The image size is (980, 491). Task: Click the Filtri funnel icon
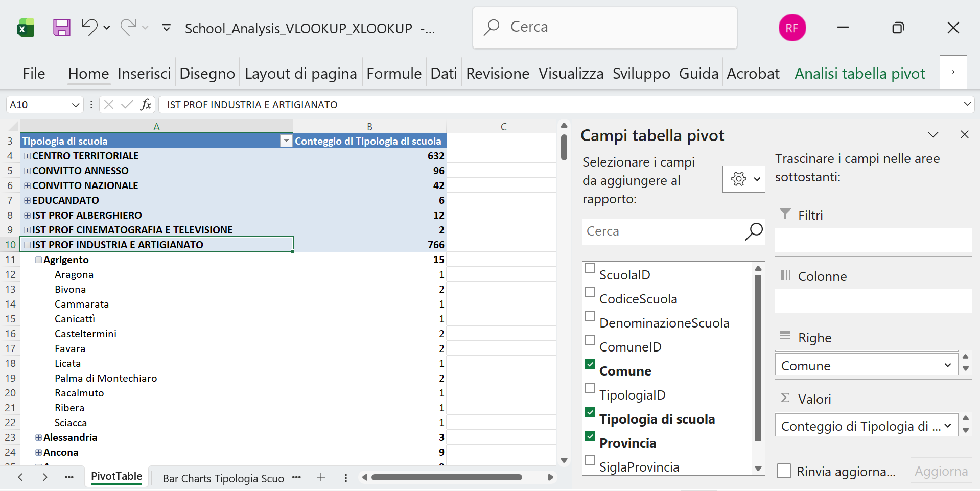[x=785, y=214]
